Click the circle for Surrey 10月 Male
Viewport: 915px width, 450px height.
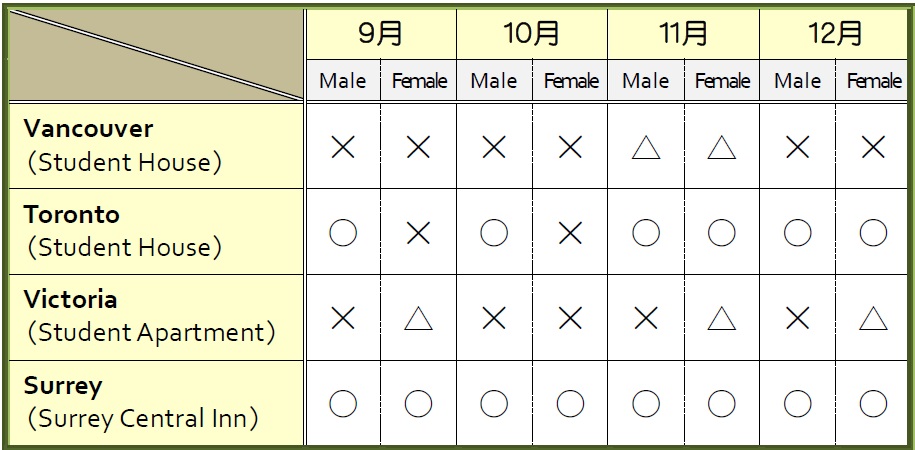[494, 404]
